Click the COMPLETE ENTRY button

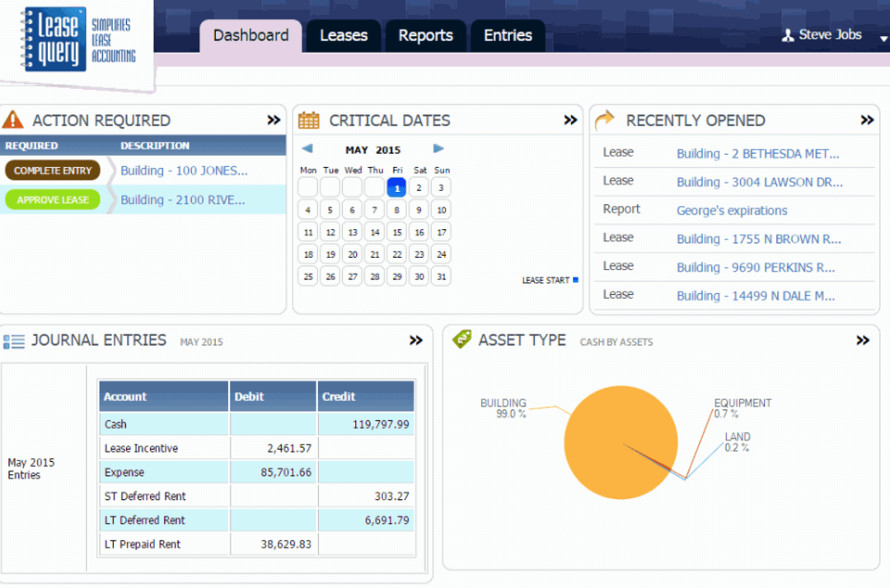(53, 170)
